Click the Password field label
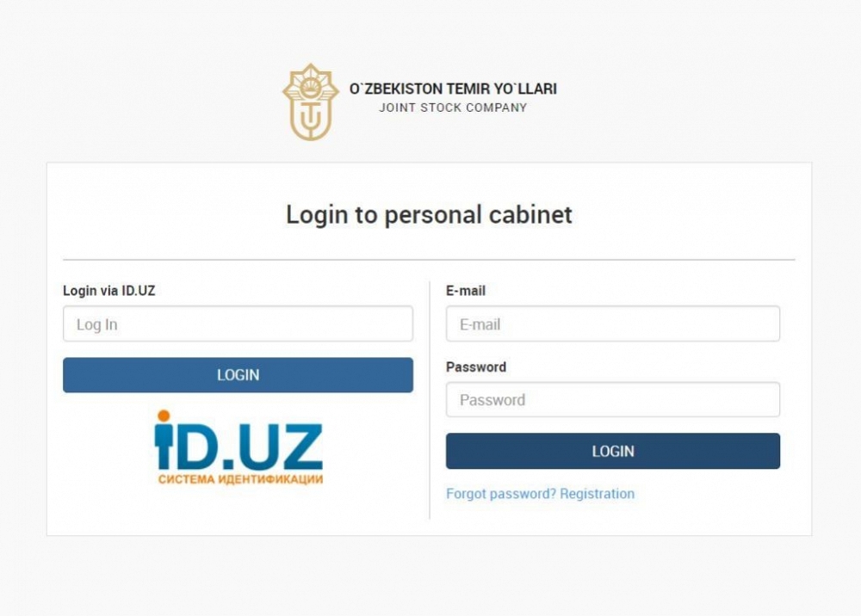Screen dimensions: 861x616 (476, 367)
